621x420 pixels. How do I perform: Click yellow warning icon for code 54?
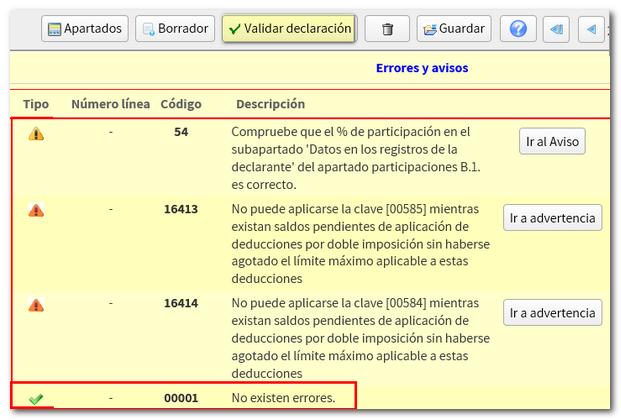click(x=36, y=133)
